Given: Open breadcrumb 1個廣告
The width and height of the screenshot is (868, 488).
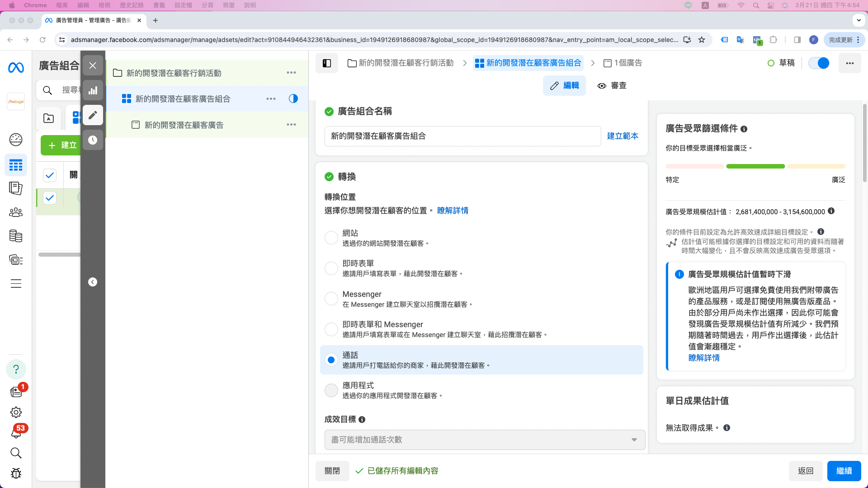Looking at the screenshot, I should click(x=623, y=63).
